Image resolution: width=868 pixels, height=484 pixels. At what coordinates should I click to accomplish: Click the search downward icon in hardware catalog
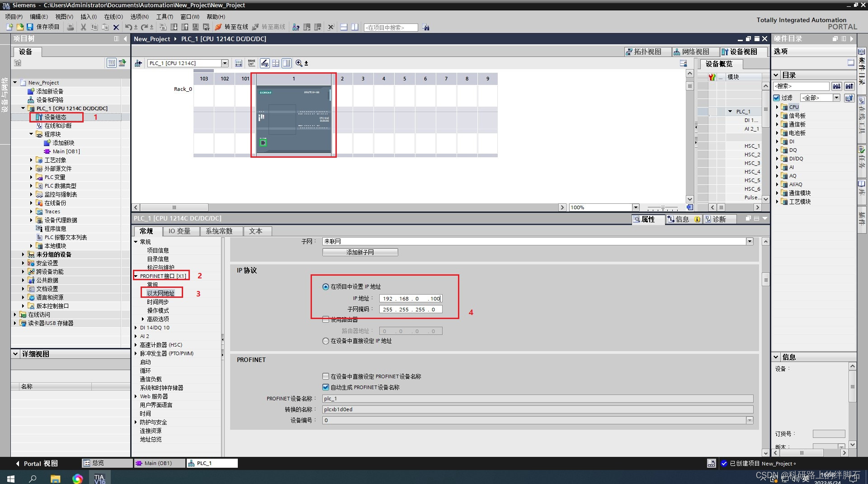pyautogui.click(x=837, y=86)
